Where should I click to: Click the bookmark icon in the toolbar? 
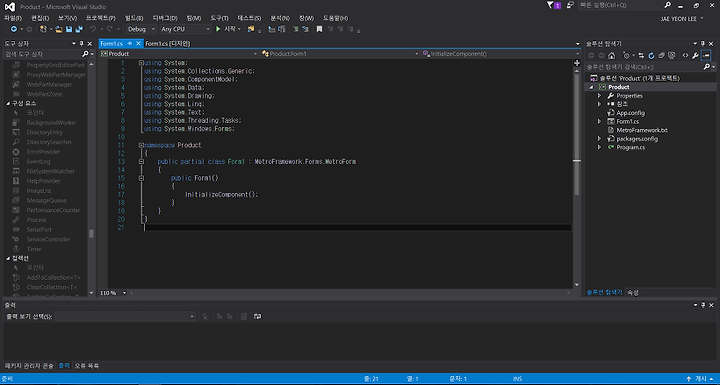click(319, 29)
